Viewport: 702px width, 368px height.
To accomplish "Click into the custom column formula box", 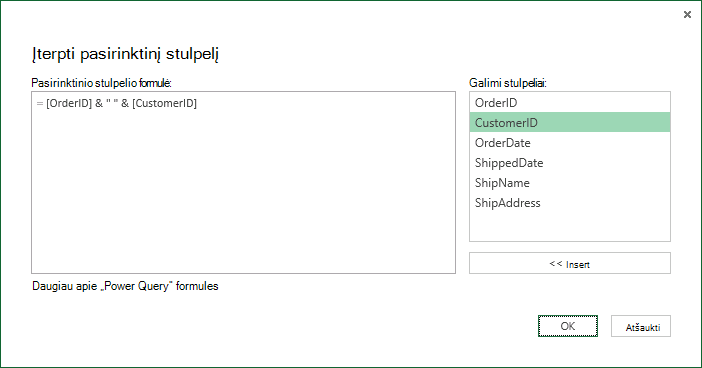I will tap(243, 182).
